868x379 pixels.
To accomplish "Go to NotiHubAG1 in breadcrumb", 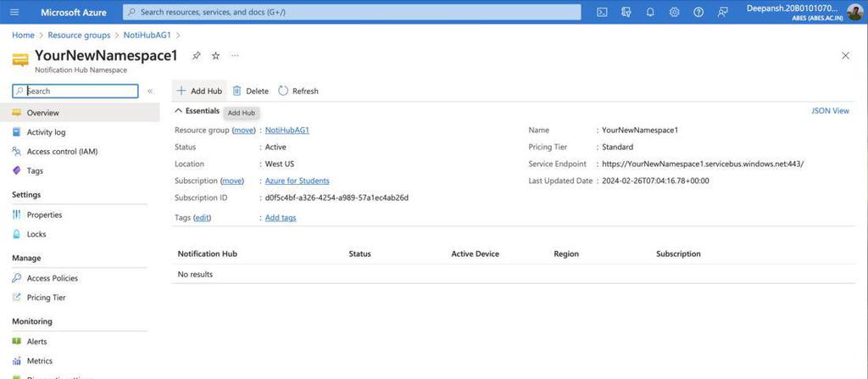I will 147,35.
